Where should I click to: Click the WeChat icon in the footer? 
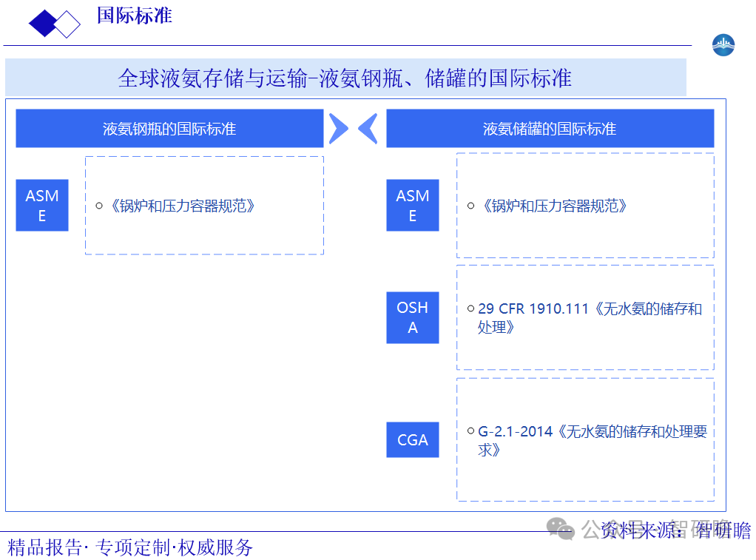point(561,529)
